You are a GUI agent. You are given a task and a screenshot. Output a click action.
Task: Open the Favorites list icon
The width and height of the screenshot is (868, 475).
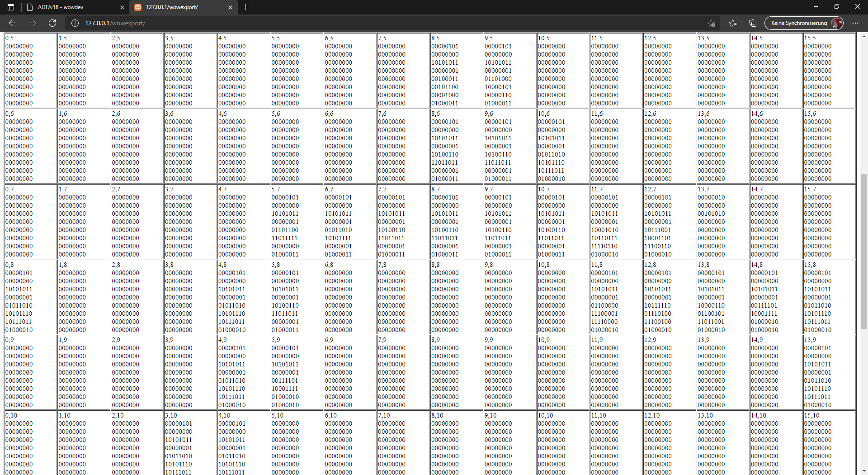coord(733,23)
